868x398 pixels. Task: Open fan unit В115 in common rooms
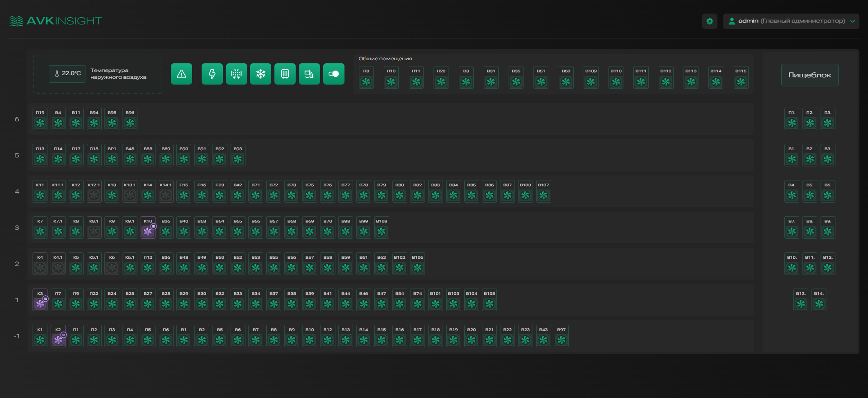point(741,77)
